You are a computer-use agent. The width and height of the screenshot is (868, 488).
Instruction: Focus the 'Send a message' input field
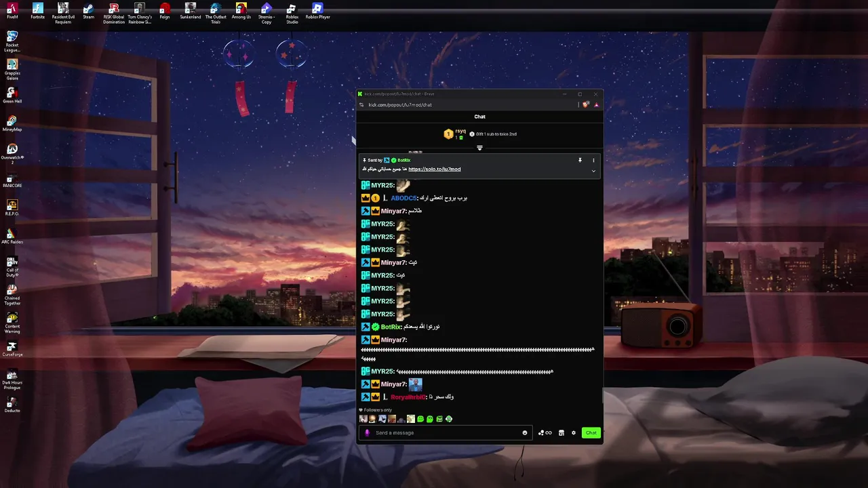446,432
